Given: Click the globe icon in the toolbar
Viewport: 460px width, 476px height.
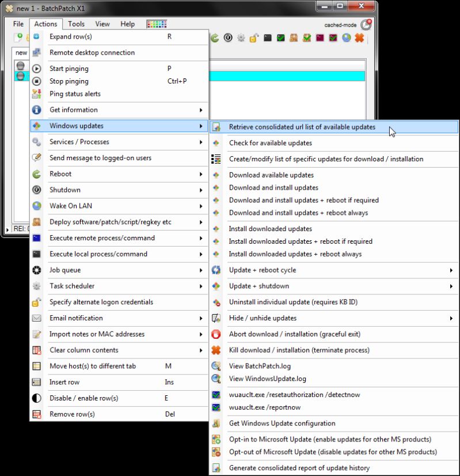Looking at the screenshot, I should 346,38.
